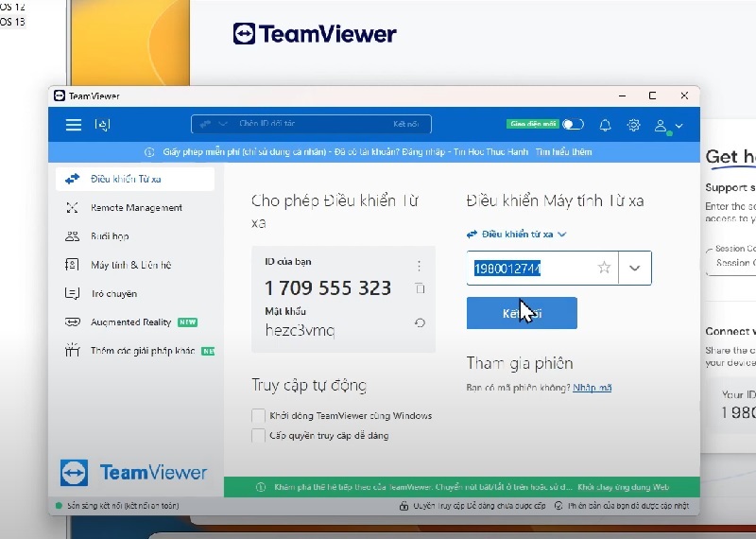
Task: Open 'Remote Management' sidebar item
Action: coord(135,207)
